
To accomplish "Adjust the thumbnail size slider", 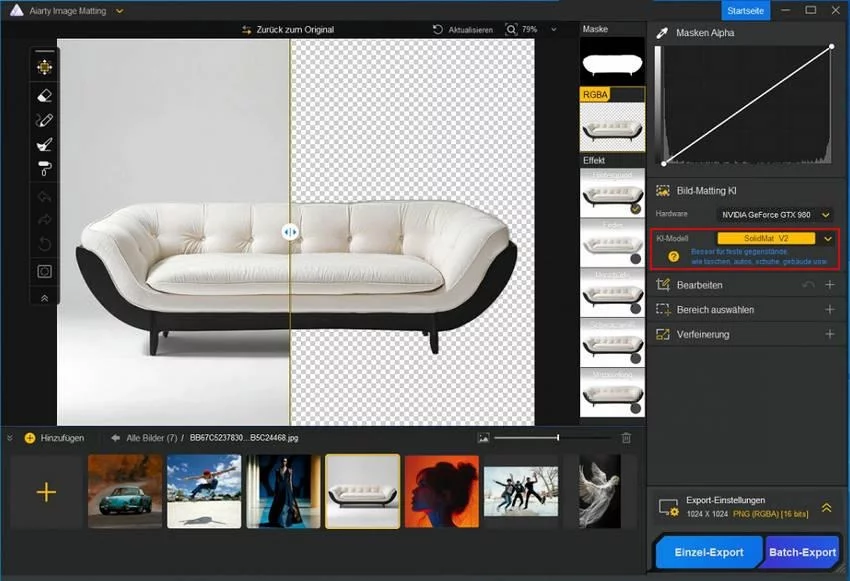I will [x=557, y=438].
